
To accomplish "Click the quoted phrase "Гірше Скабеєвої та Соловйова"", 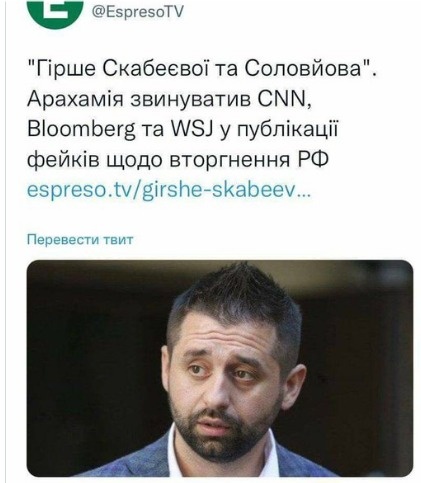I will (x=199, y=69).
